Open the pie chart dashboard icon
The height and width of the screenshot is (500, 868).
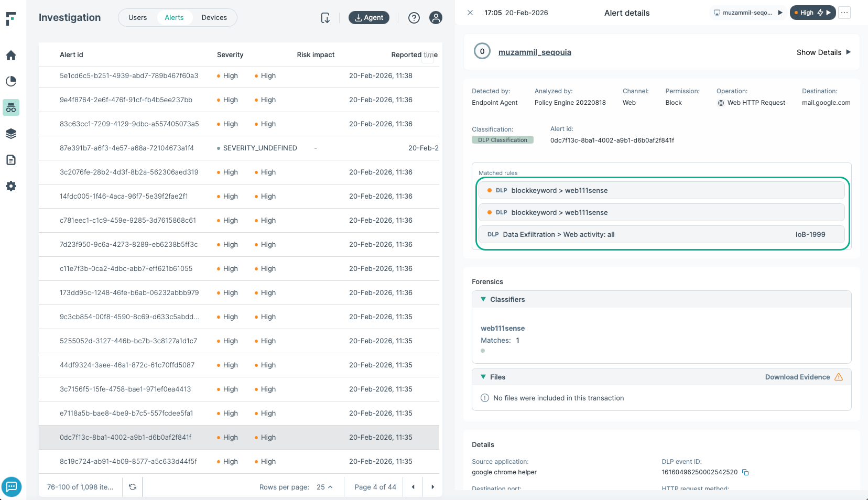(11, 81)
